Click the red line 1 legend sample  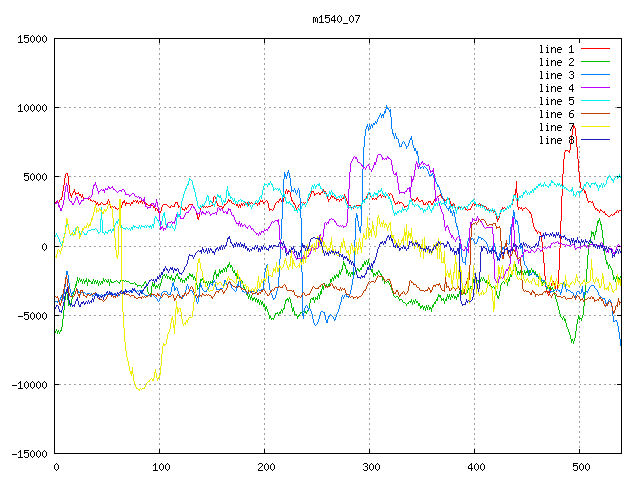pos(595,49)
